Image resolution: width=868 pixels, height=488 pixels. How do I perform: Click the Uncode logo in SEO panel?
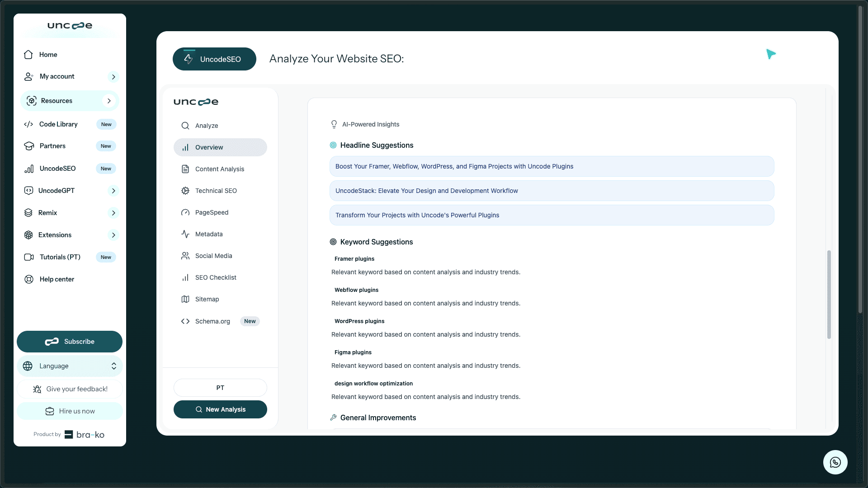196,102
